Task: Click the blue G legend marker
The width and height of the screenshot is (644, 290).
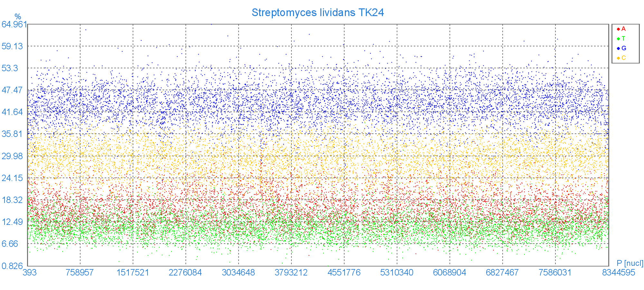Action: (618, 48)
